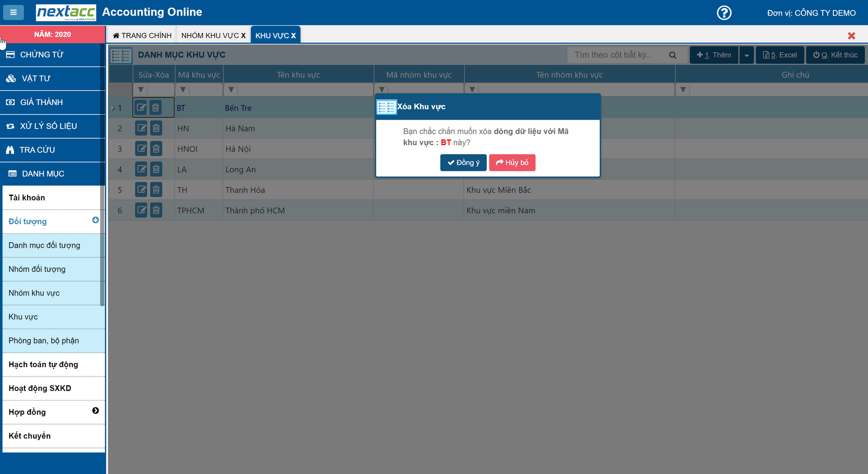The width and height of the screenshot is (868, 474).
Task: Click the search magnifier icon
Action: 673,55
